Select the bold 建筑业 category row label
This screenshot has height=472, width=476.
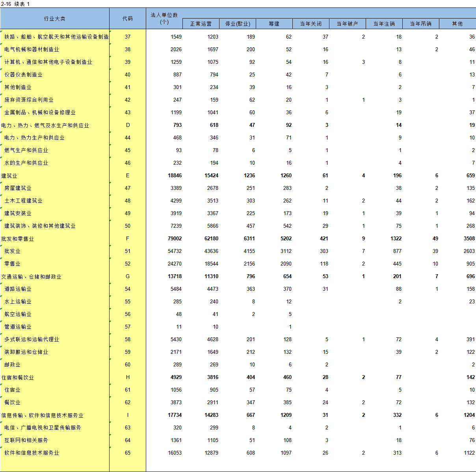point(9,176)
